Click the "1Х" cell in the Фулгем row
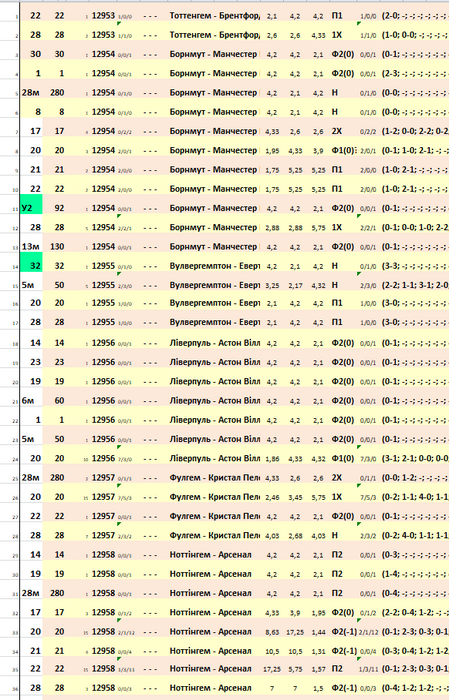Viewport: 449px width, 700px height. [337, 497]
